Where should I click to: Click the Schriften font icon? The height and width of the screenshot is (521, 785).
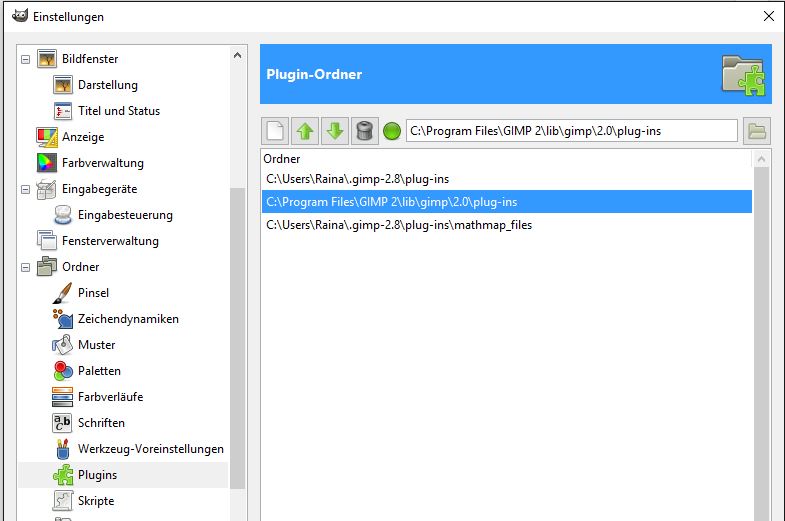pyautogui.click(x=63, y=423)
